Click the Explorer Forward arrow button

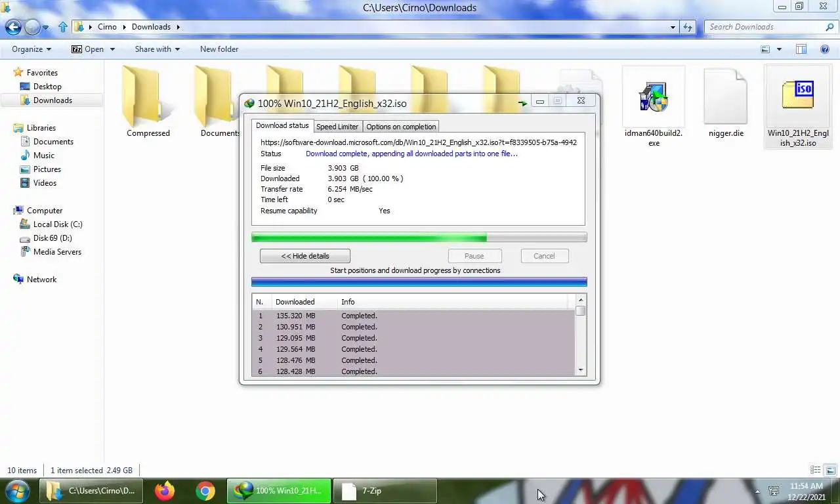[x=32, y=27]
